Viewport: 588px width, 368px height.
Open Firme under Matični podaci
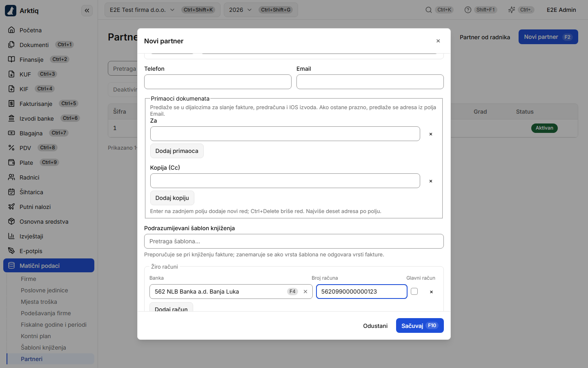(51, 279)
